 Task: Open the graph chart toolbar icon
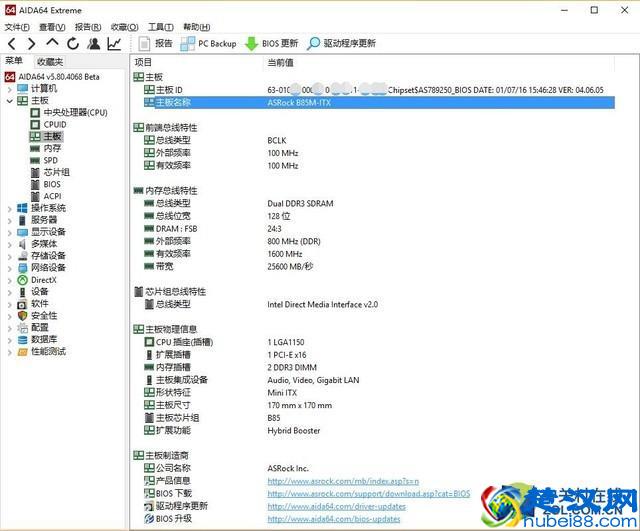pos(114,44)
